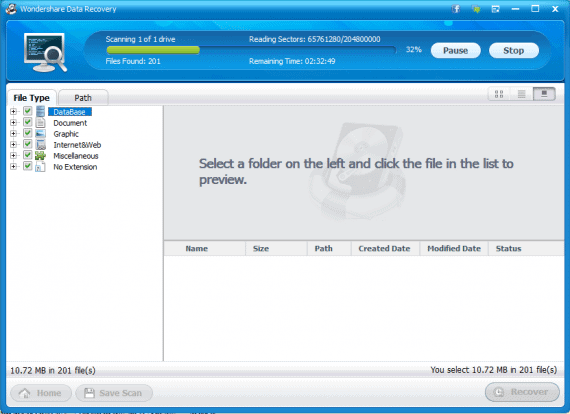This screenshot has height=414, width=570.
Task: Expand the Internet&Web tree node
Action: click(x=13, y=145)
